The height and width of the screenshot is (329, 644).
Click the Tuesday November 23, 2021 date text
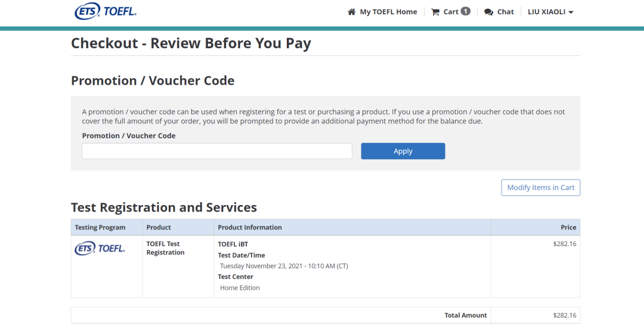[x=284, y=266]
